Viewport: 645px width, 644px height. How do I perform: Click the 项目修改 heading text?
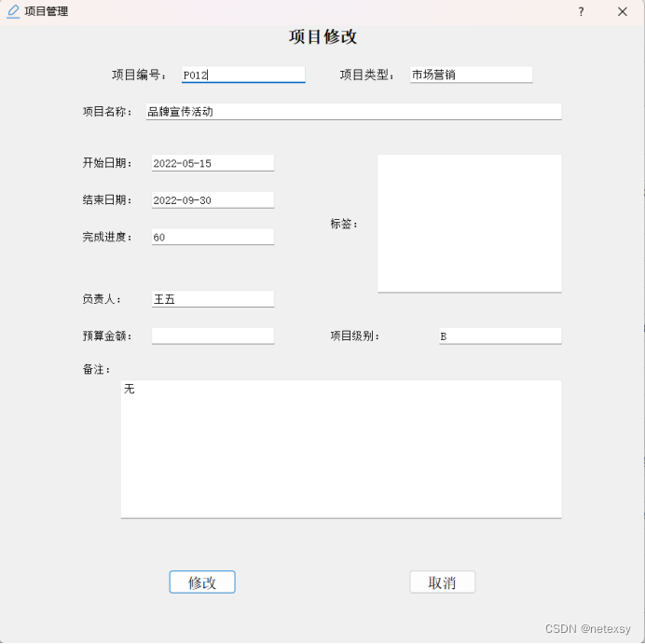(322, 37)
